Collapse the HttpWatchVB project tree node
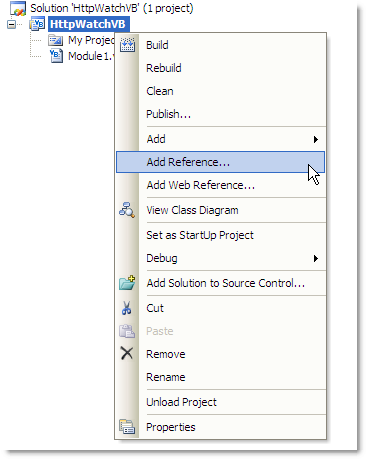Viewport: 366px width, 459px height. click(x=11, y=24)
